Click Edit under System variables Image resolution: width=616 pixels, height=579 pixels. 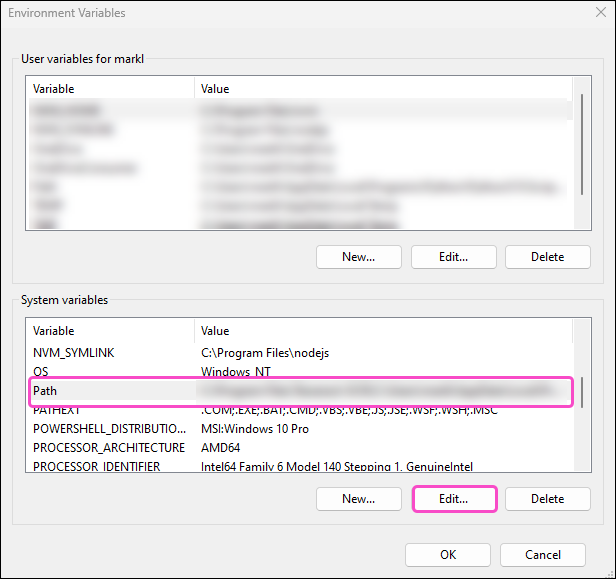tap(454, 499)
